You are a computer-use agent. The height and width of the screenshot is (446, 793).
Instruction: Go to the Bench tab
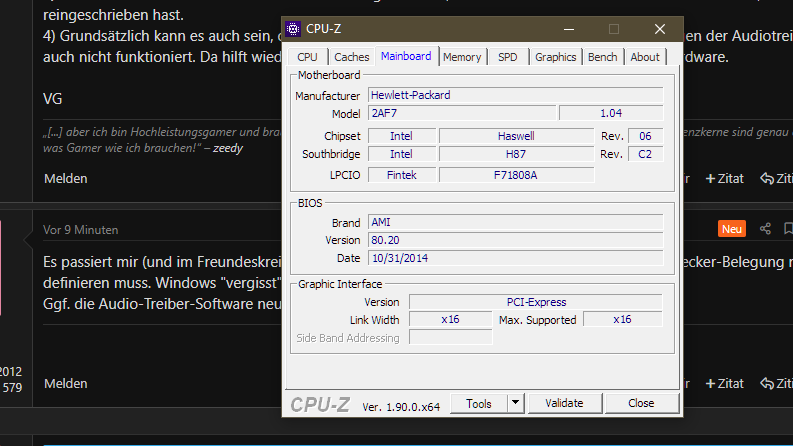pos(602,57)
